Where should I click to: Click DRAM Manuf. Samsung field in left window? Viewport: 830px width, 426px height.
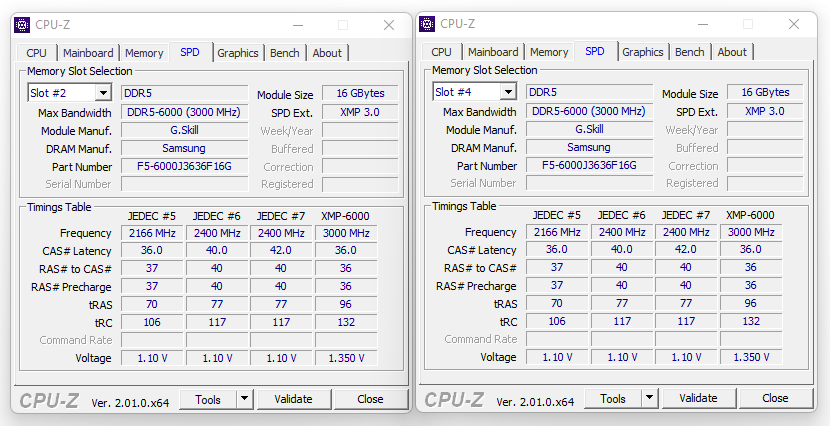tap(185, 148)
